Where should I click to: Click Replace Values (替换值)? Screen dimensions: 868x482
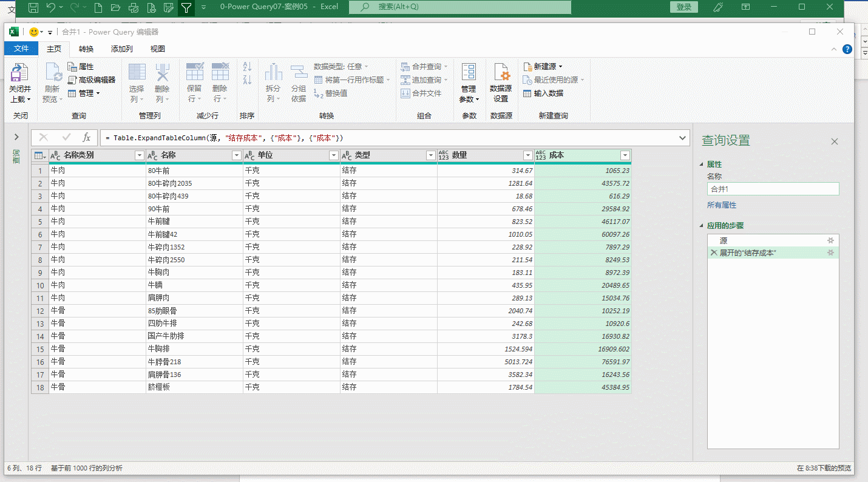click(331, 93)
